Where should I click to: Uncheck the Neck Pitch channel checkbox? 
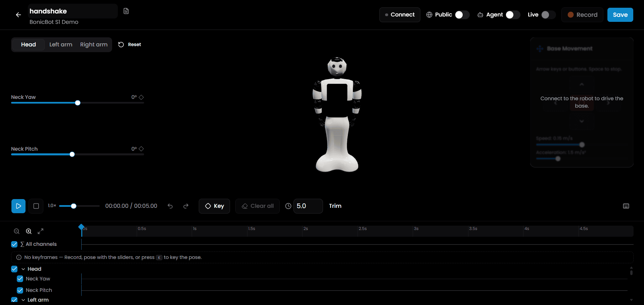[20, 290]
